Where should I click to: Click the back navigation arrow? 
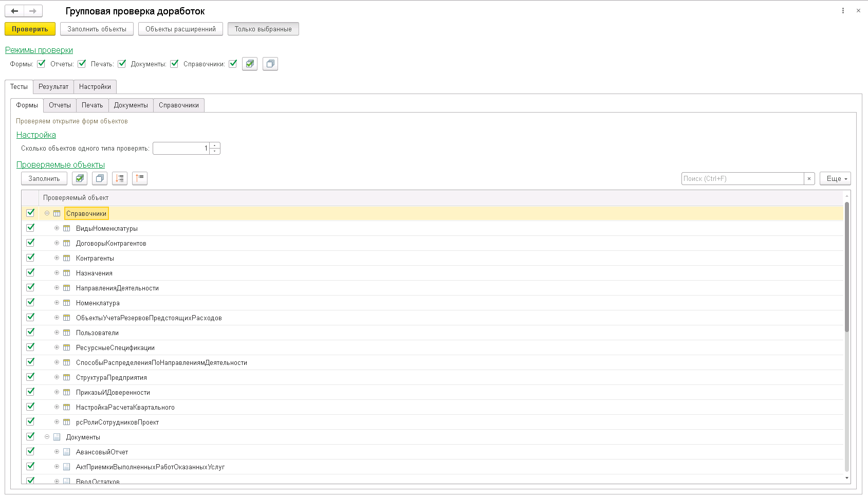tap(14, 11)
